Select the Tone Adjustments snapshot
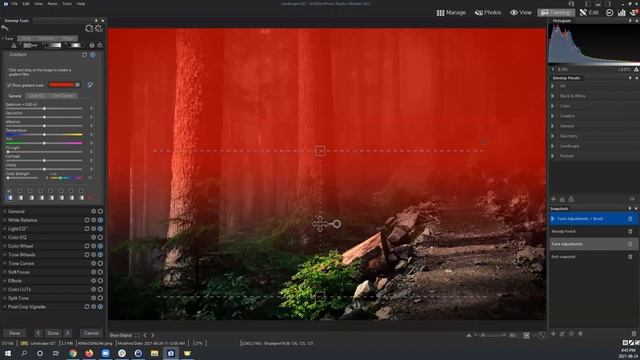This screenshot has height=360, width=640. pos(588,244)
